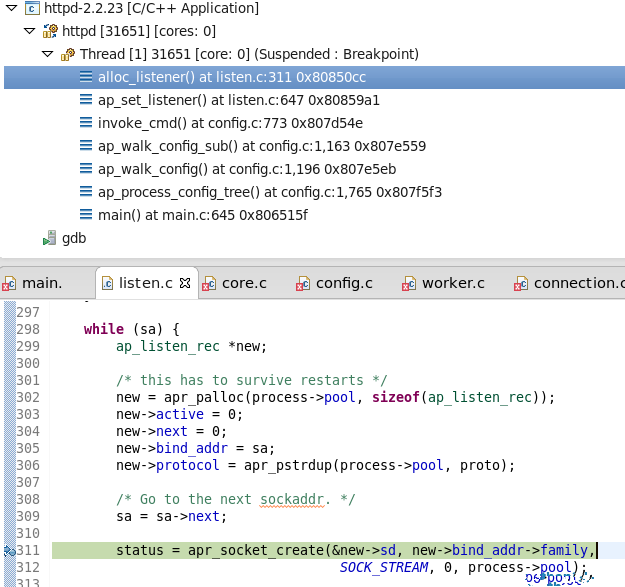Select the ap_set_listener() at listen.c:647 frame
Image resolution: width=625 pixels, height=587 pixels.
pos(238,100)
